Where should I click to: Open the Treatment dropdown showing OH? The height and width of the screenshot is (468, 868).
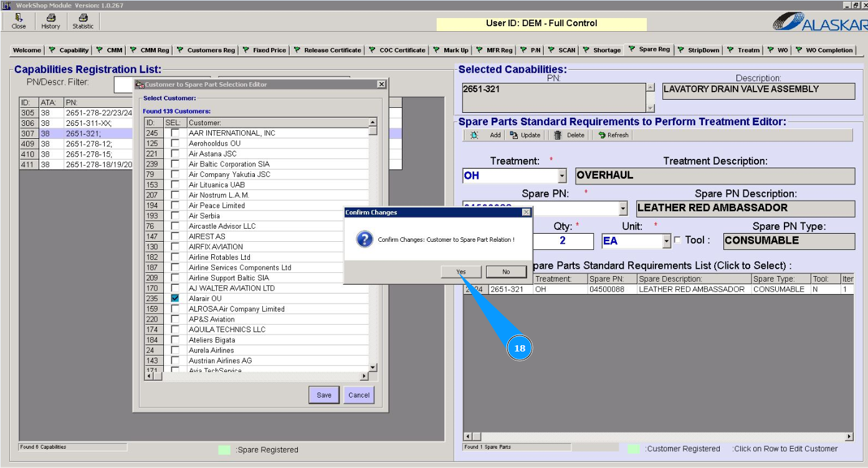click(562, 176)
